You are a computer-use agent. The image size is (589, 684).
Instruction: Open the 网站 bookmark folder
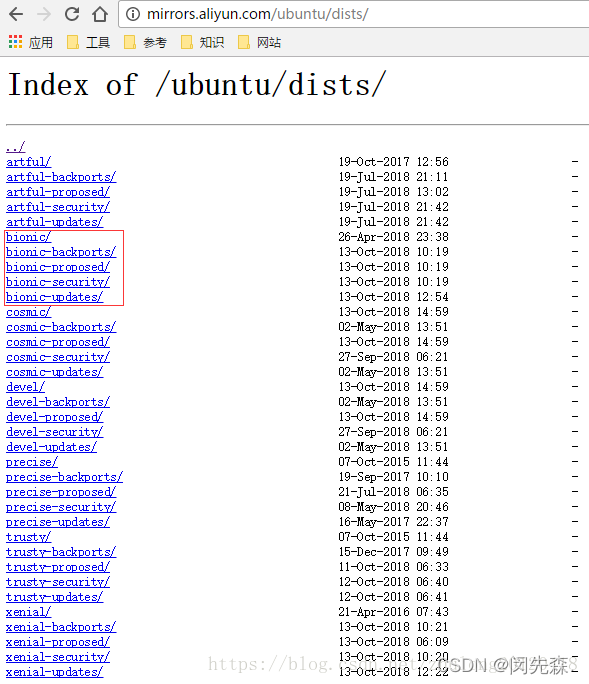[259, 42]
